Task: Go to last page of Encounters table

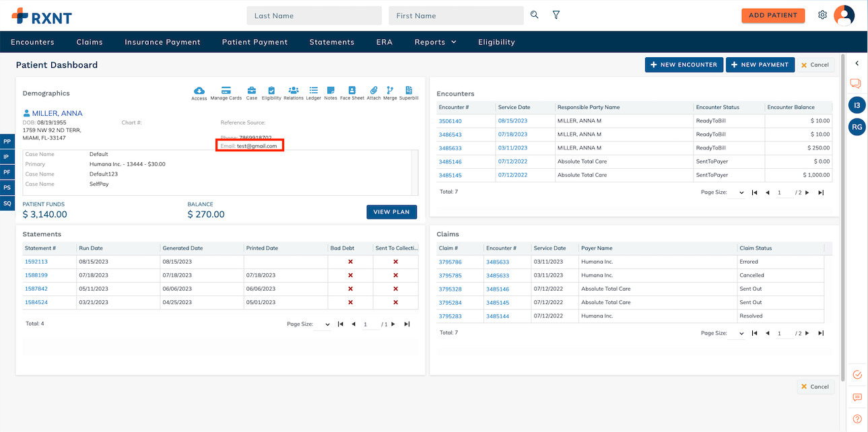Action: click(x=821, y=192)
